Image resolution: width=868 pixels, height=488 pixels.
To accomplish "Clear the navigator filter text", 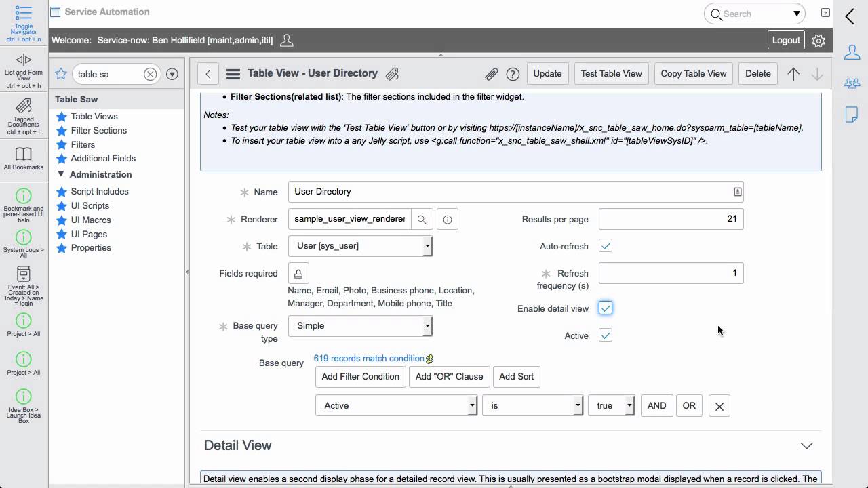I will tap(151, 74).
